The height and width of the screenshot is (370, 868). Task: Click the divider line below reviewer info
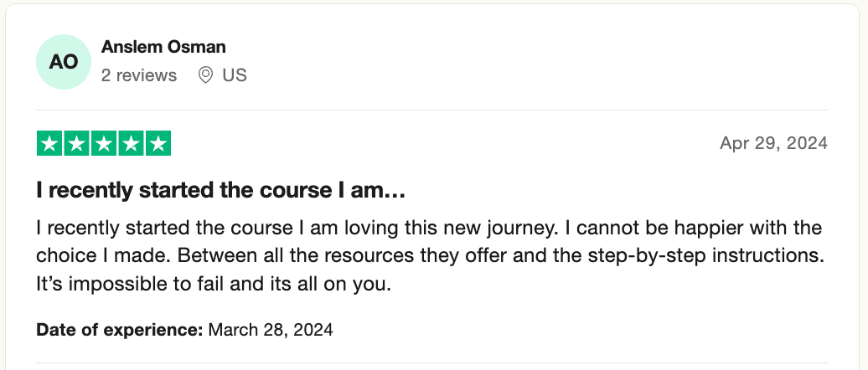coord(432,110)
